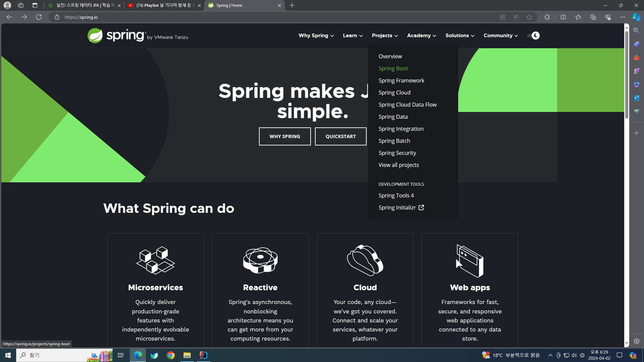Open Edge sidebar search icon
This screenshot has height=362, width=644.
click(x=636, y=31)
